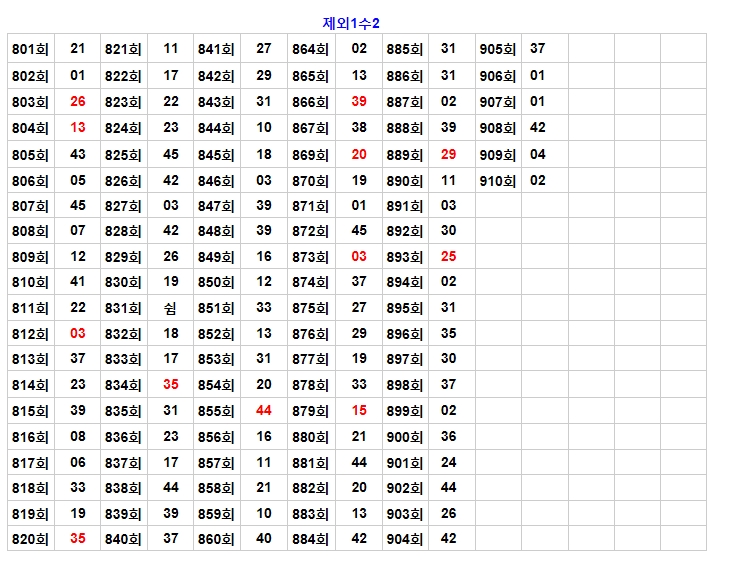Click the 820회 round cell

click(x=30, y=539)
